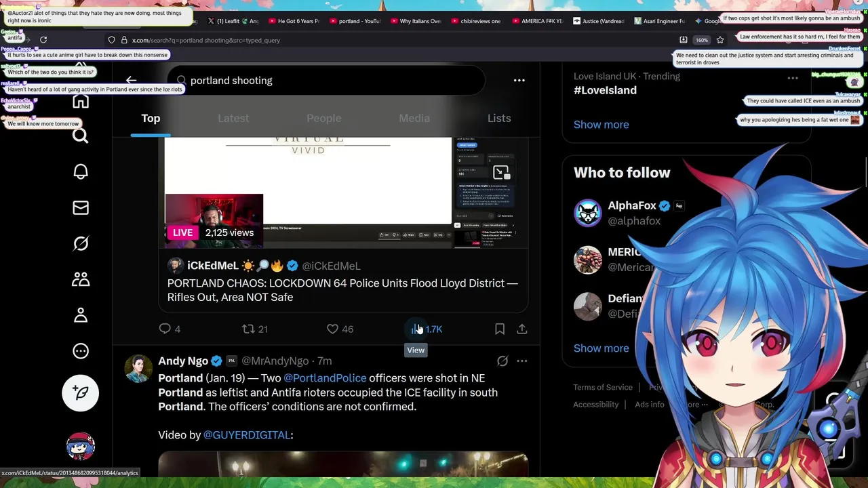The width and height of the screenshot is (868, 488).
Task: Click the browser address bar URL
Action: point(206,40)
